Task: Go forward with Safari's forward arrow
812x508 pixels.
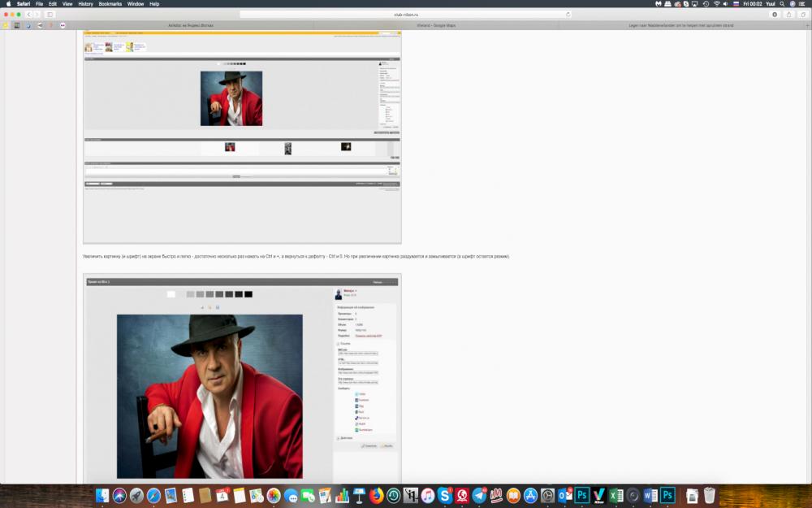Action: point(37,15)
